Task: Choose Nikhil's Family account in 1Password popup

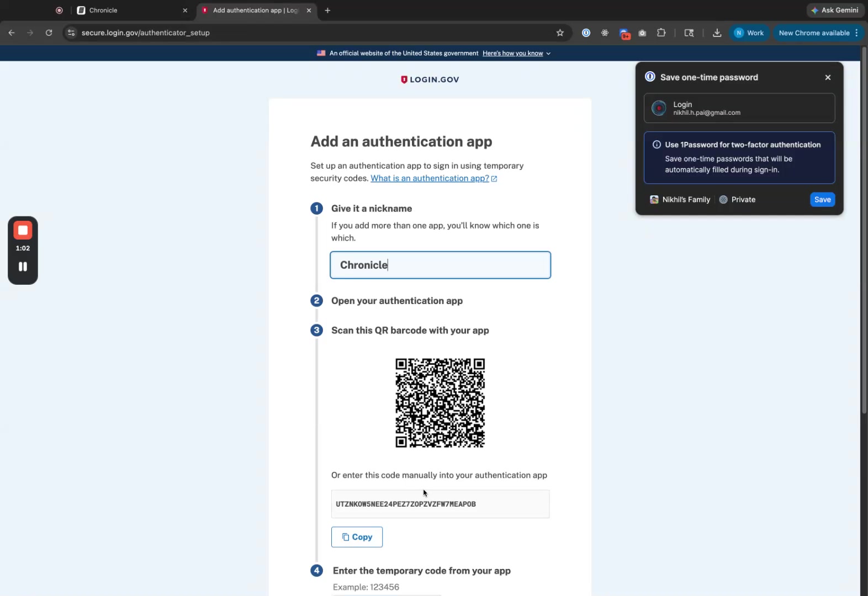Action: coord(680,200)
